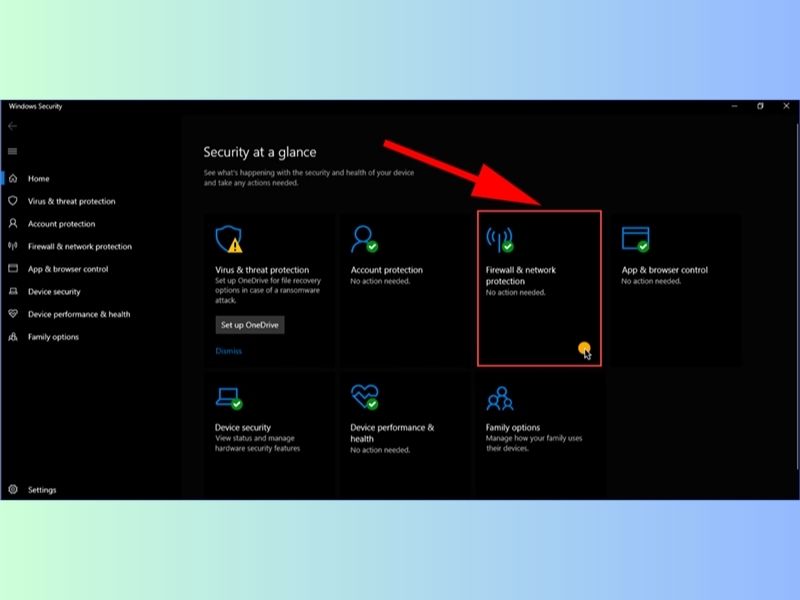Click 'View status and manage hardware security features' text
Screen dimensions: 800x600
pos(258,443)
